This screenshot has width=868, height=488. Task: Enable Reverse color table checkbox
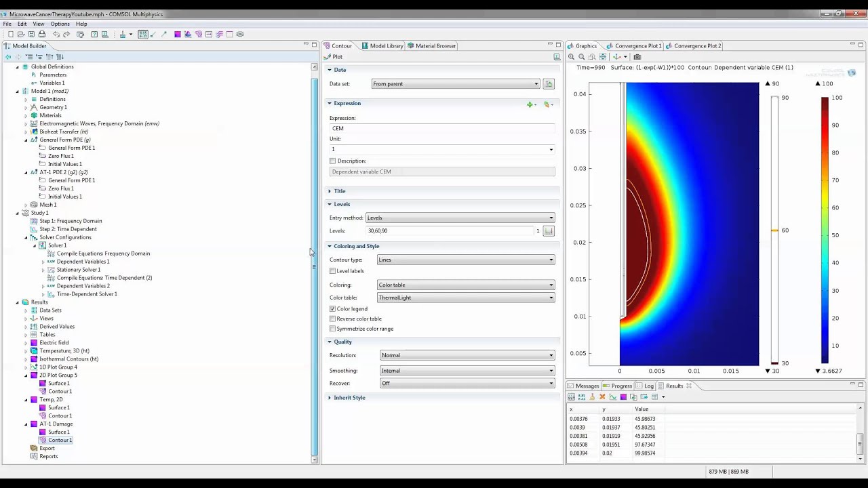point(332,319)
